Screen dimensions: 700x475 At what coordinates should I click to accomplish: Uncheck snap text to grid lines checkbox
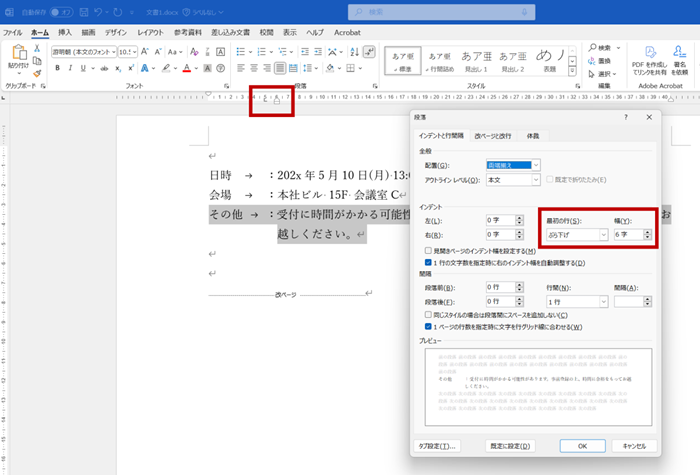pos(429,327)
